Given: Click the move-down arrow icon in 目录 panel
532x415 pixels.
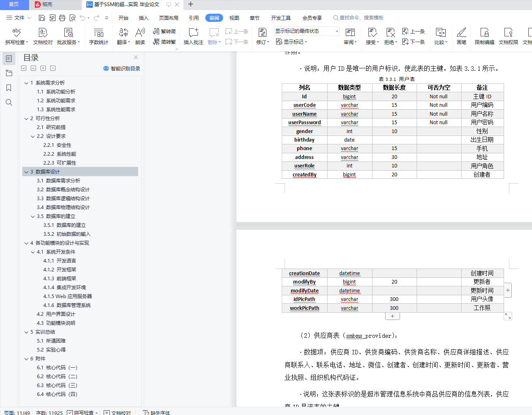Looking at the screenshot, I should 24,68.
